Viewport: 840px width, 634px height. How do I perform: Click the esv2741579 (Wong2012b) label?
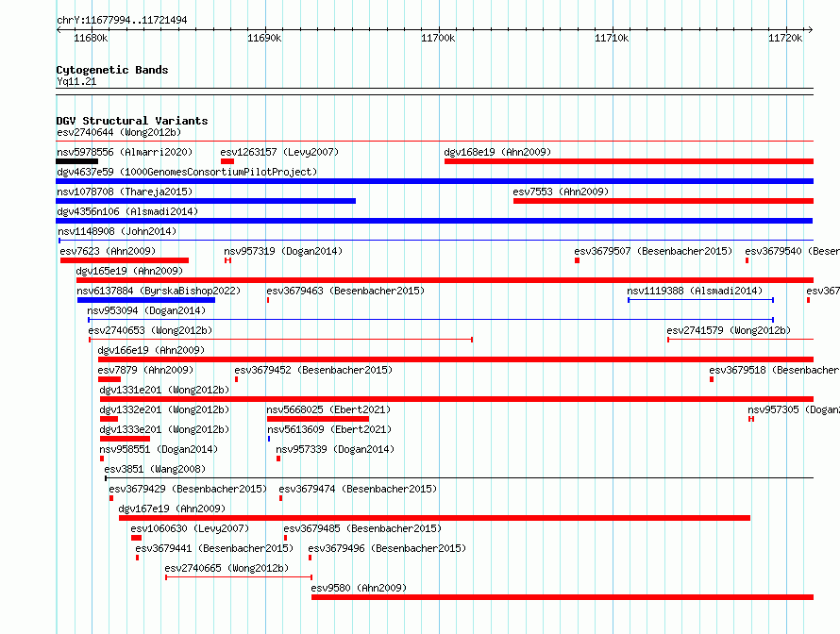[729, 330]
